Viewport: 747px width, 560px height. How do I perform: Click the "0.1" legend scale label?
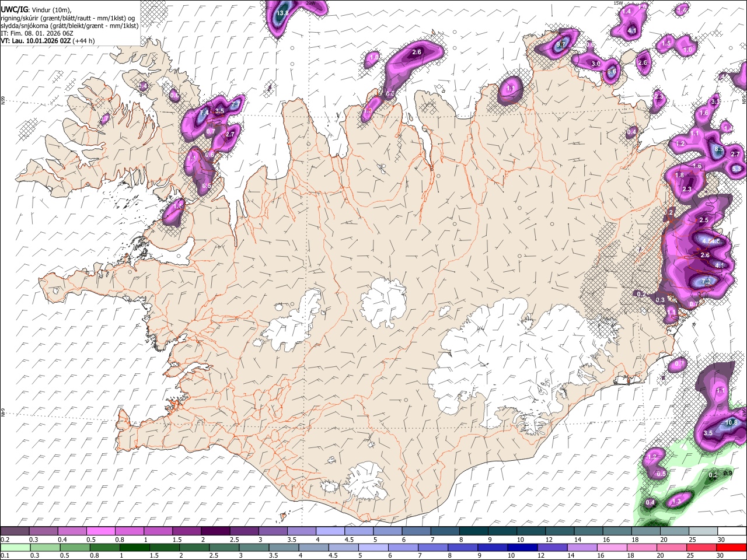pyautogui.click(x=4, y=555)
